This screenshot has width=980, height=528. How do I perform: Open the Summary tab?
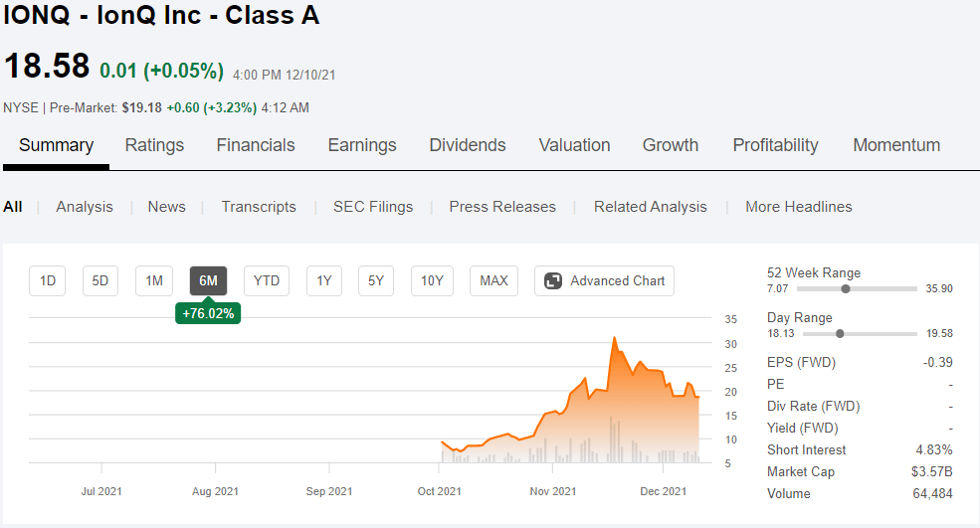(57, 145)
